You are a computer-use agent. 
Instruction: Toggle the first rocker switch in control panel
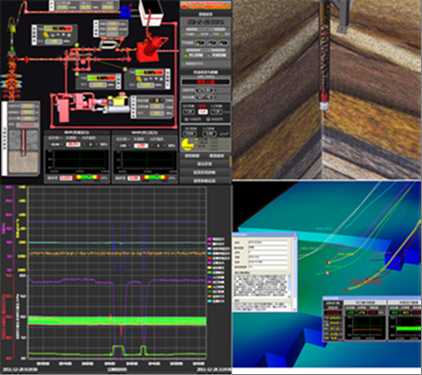point(200,43)
